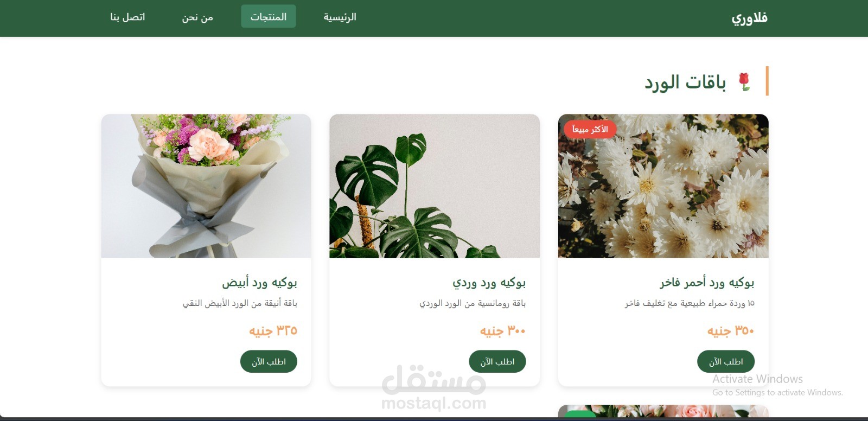Click the ٣٥٠ جنيه price
This screenshot has width=868, height=421.
pyautogui.click(x=731, y=330)
